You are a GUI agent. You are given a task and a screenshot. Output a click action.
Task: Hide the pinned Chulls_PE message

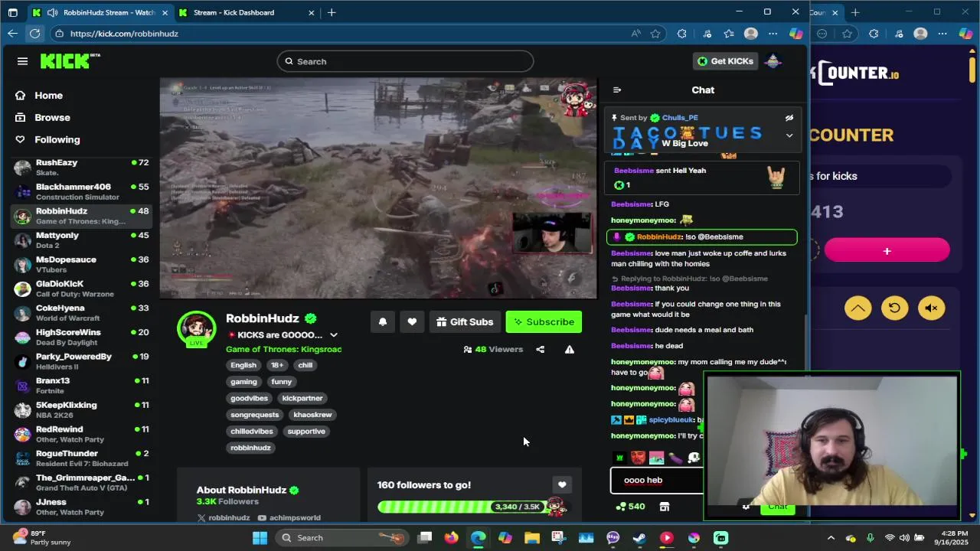(789, 118)
